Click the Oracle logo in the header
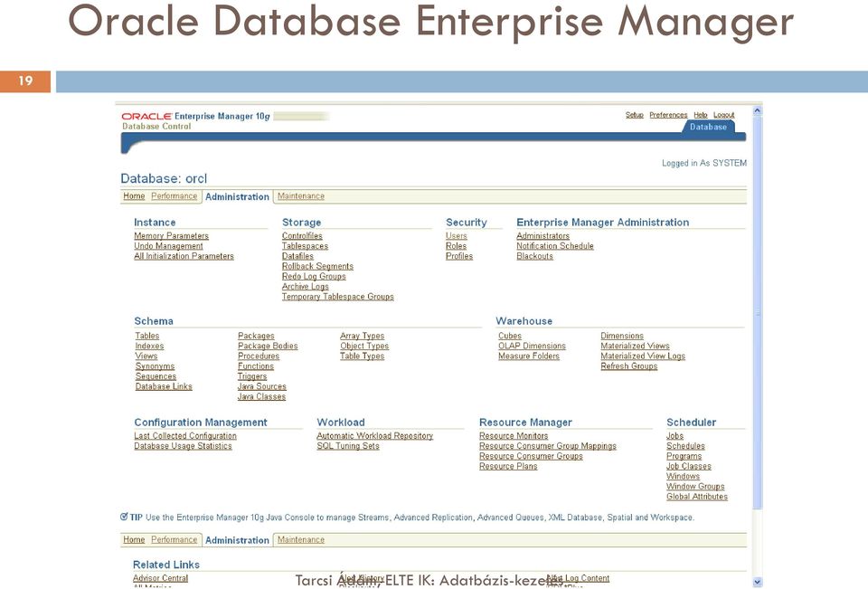This screenshot has width=868, height=589. (x=146, y=117)
